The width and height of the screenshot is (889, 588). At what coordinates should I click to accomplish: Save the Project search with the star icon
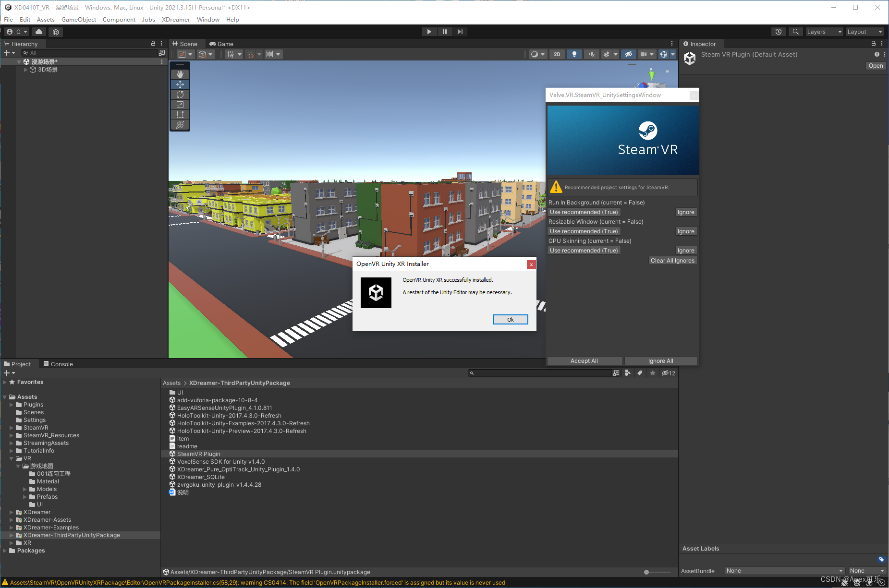click(x=653, y=373)
